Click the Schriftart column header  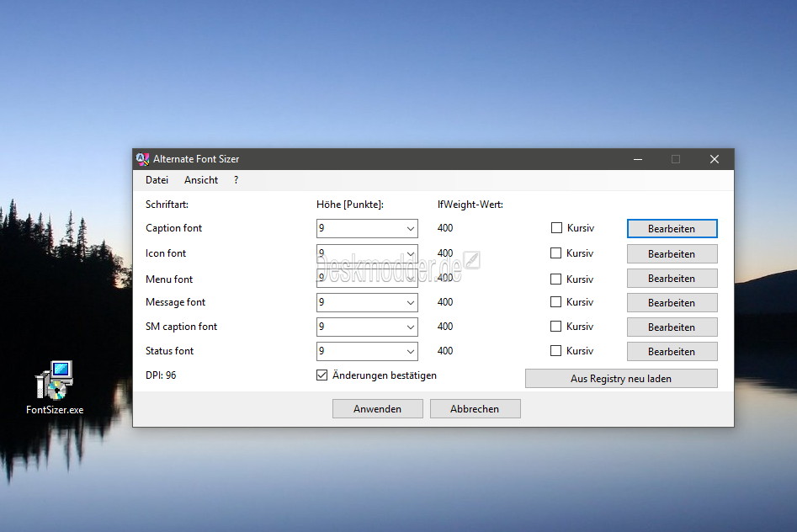[167, 205]
